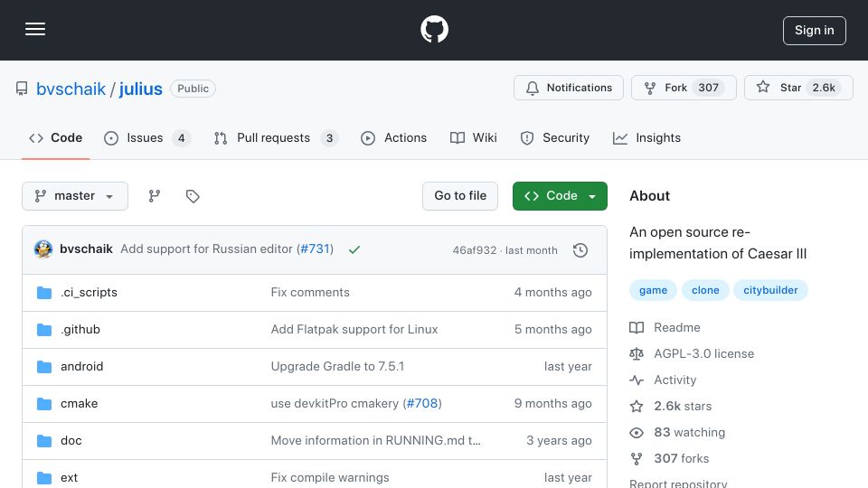This screenshot has width=868, height=488.
Task: Open pull request #731 link
Action: pos(315,249)
